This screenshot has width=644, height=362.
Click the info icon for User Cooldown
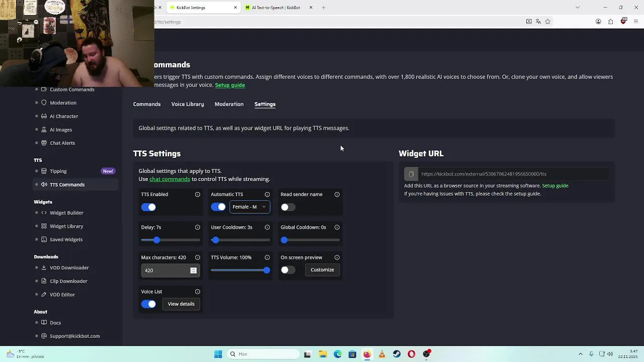tap(267, 227)
